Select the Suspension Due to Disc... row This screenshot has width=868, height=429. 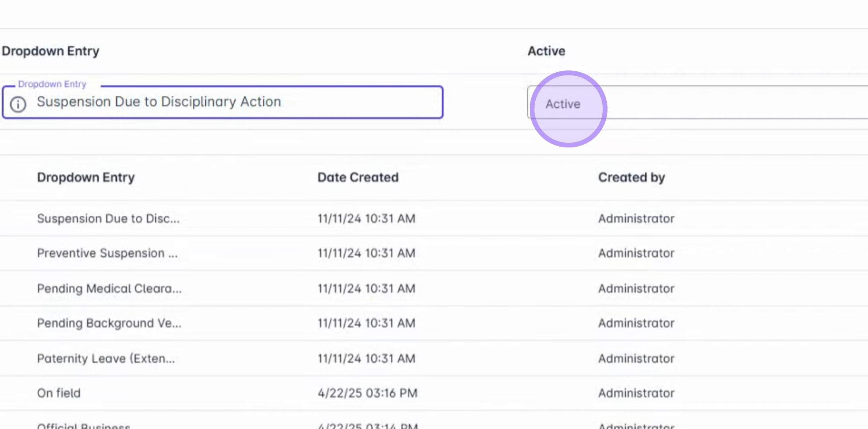(x=108, y=218)
